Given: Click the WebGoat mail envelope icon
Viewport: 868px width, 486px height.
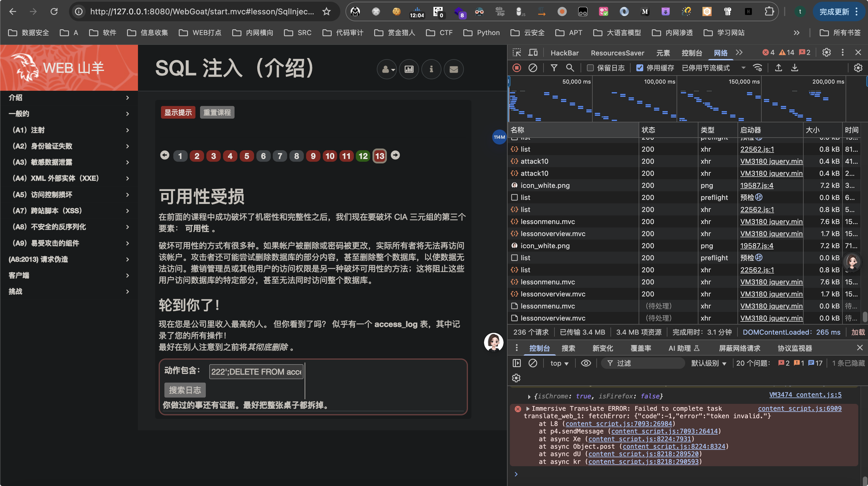Looking at the screenshot, I should [x=454, y=70].
